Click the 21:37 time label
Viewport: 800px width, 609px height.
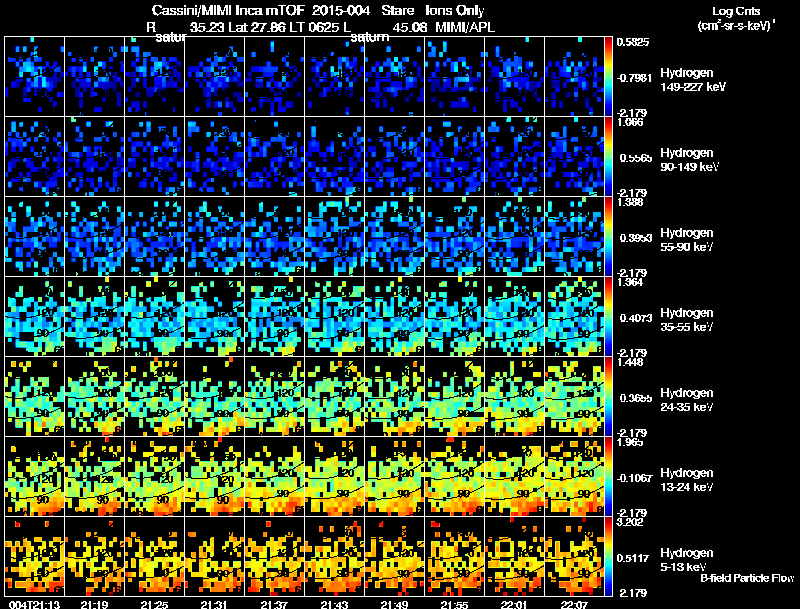click(275, 603)
